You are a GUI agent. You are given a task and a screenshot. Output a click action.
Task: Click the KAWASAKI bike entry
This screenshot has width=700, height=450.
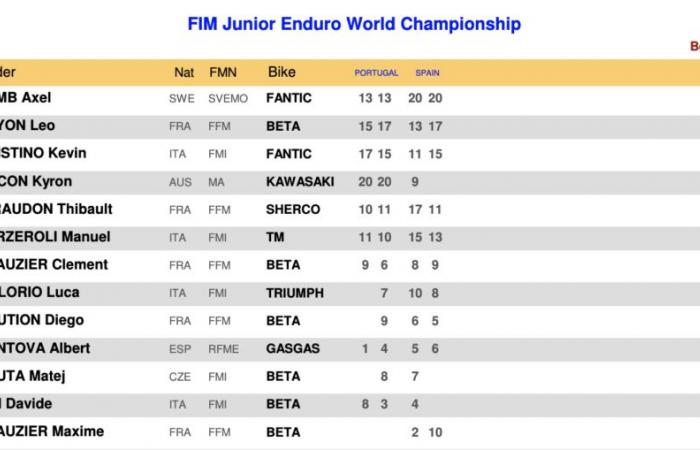click(x=300, y=182)
